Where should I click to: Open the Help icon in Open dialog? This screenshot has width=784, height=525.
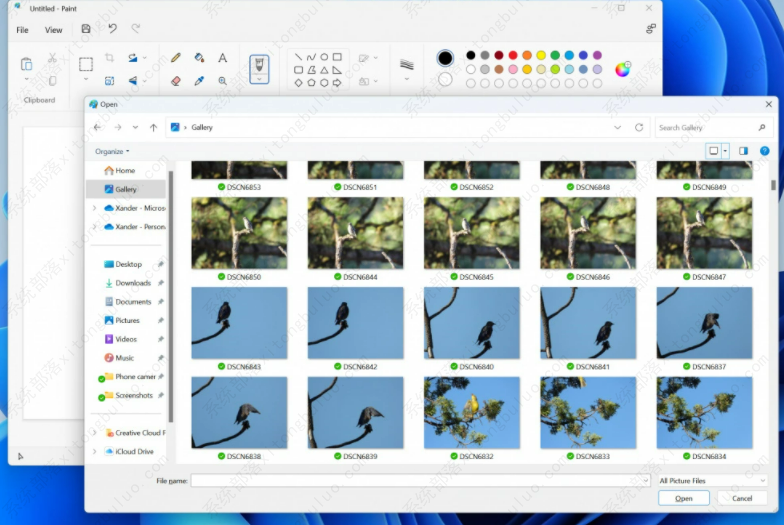coord(764,151)
